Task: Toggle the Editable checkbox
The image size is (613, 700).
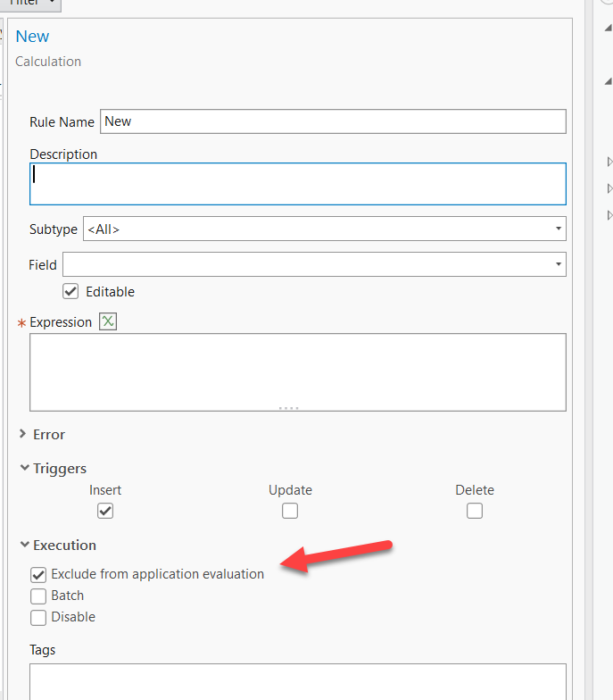Action: 70,291
